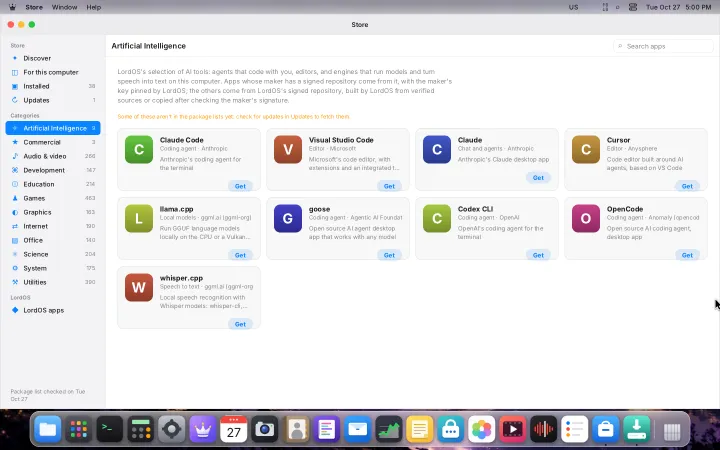Get the goose coding agent
This screenshot has width=720, height=450.
coord(389,255)
